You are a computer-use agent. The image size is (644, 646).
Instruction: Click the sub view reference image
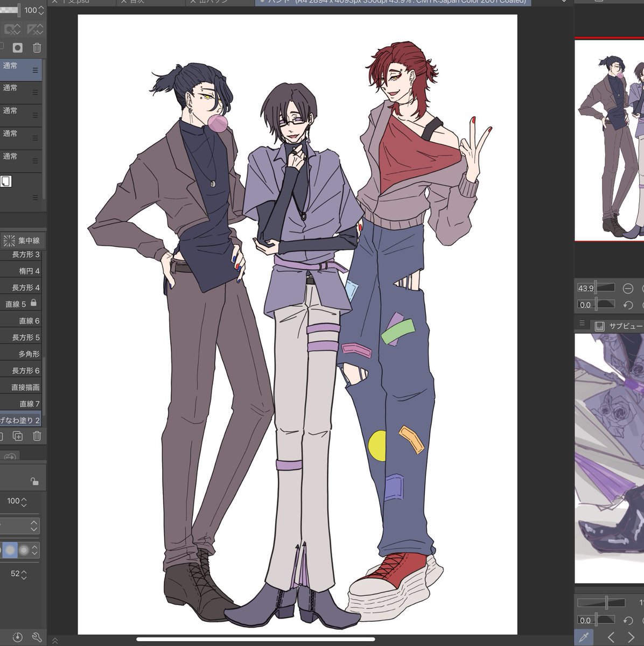(609, 458)
